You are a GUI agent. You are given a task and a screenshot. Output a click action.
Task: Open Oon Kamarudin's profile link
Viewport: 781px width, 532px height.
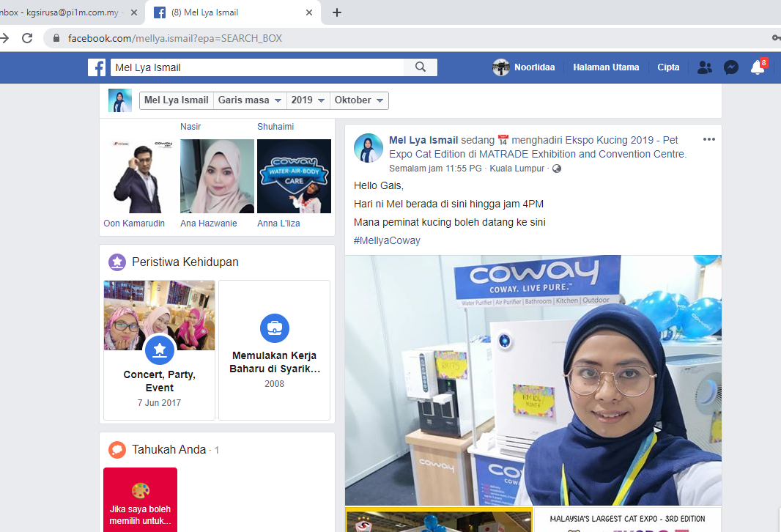coord(134,223)
